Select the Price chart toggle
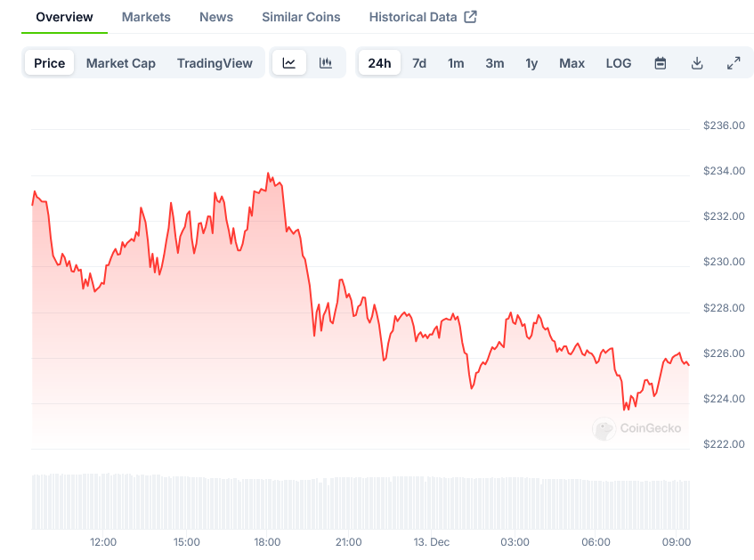This screenshot has height=560, width=754. coord(50,63)
